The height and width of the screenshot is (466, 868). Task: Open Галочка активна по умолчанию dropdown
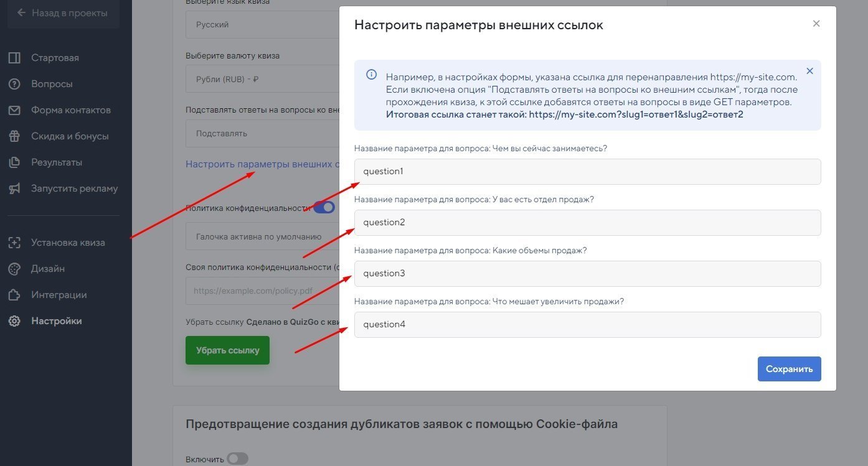tap(262, 236)
